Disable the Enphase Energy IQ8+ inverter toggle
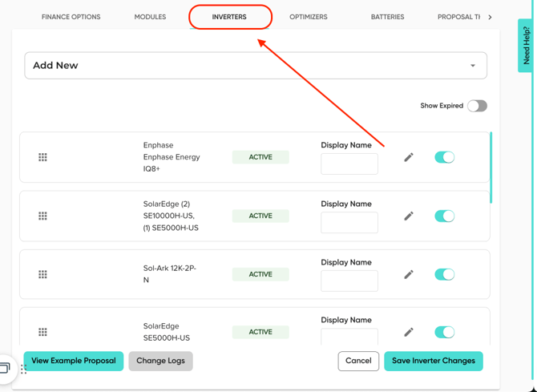The width and height of the screenshot is (537, 392). click(444, 157)
